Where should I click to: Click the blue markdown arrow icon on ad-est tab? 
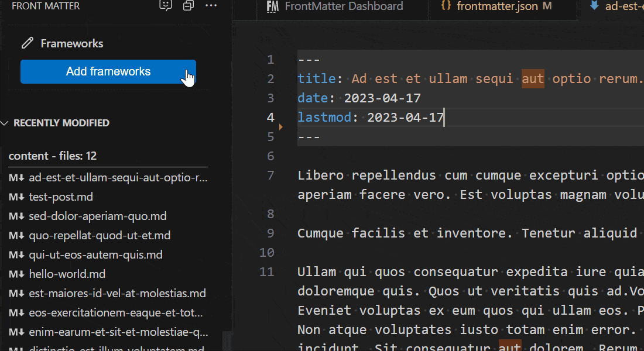594,6
